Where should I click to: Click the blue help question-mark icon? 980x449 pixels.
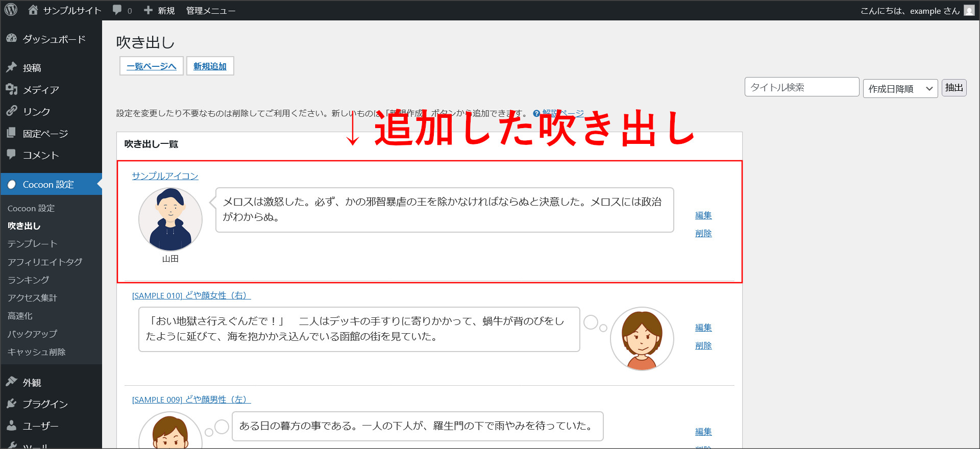(536, 113)
